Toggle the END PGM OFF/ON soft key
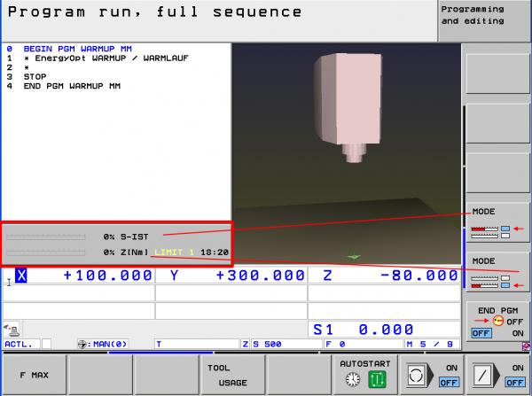The height and width of the screenshot is (396, 532). click(x=496, y=320)
